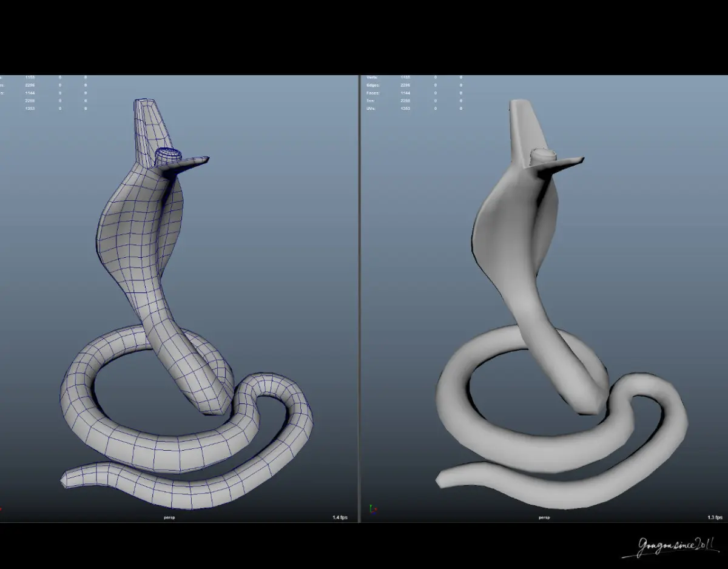
Task: Click the Edges count '2296' in right viewport
Action: 405,86
